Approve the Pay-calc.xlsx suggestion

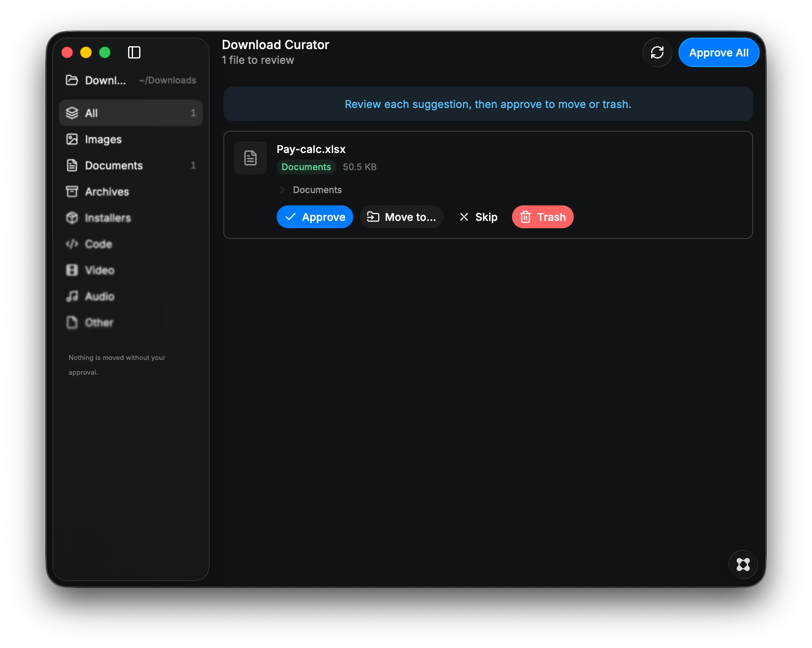coord(315,217)
